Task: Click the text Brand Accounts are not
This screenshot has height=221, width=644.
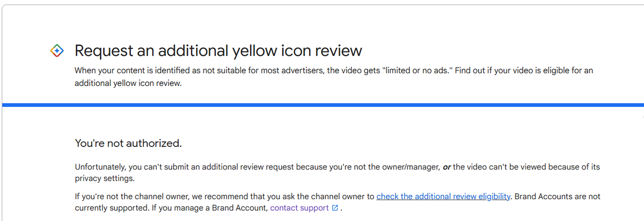Action: click(558, 196)
